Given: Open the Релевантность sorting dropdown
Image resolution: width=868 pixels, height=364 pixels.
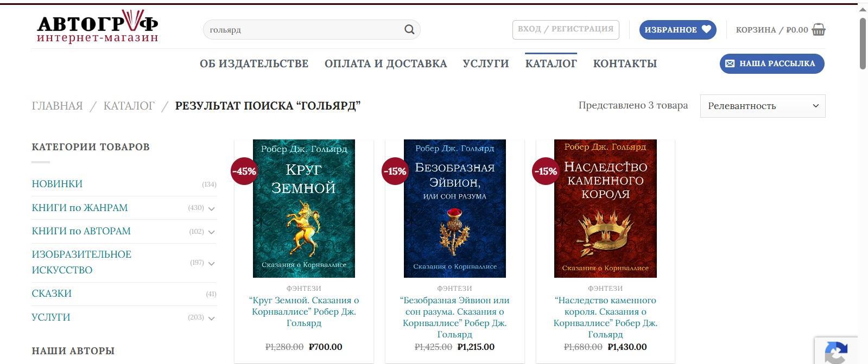Looking at the screenshot, I should click(x=763, y=106).
